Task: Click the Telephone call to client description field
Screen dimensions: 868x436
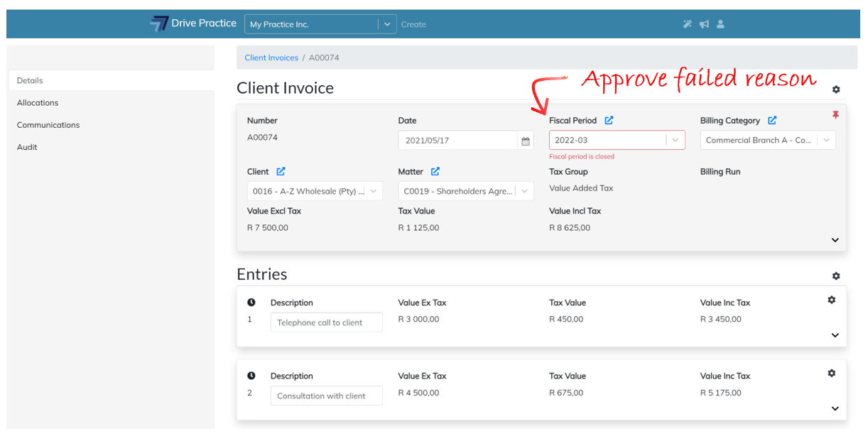Action: tap(326, 322)
